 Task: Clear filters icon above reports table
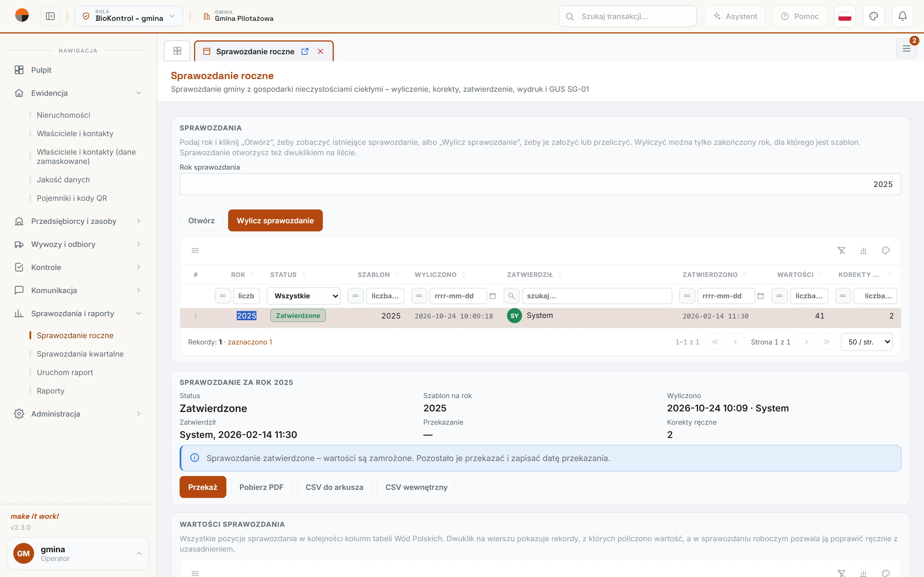tap(841, 250)
